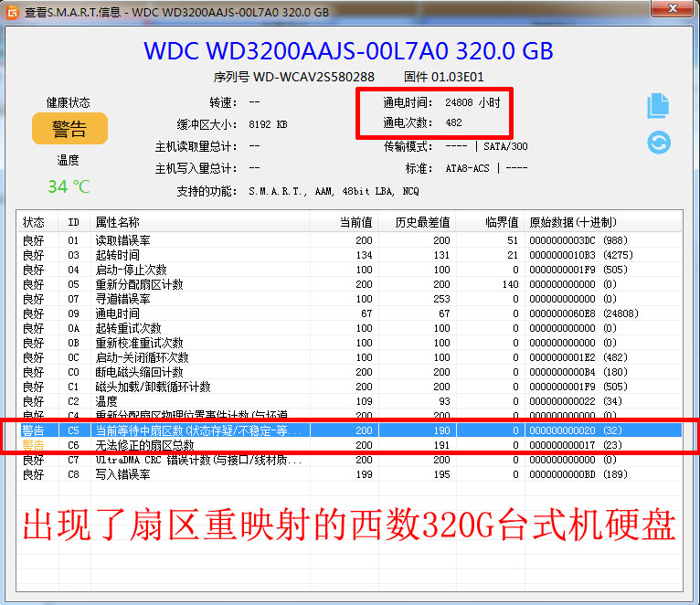
Task: Select the 温度 attribute row (ID C2)
Action: click(349, 401)
